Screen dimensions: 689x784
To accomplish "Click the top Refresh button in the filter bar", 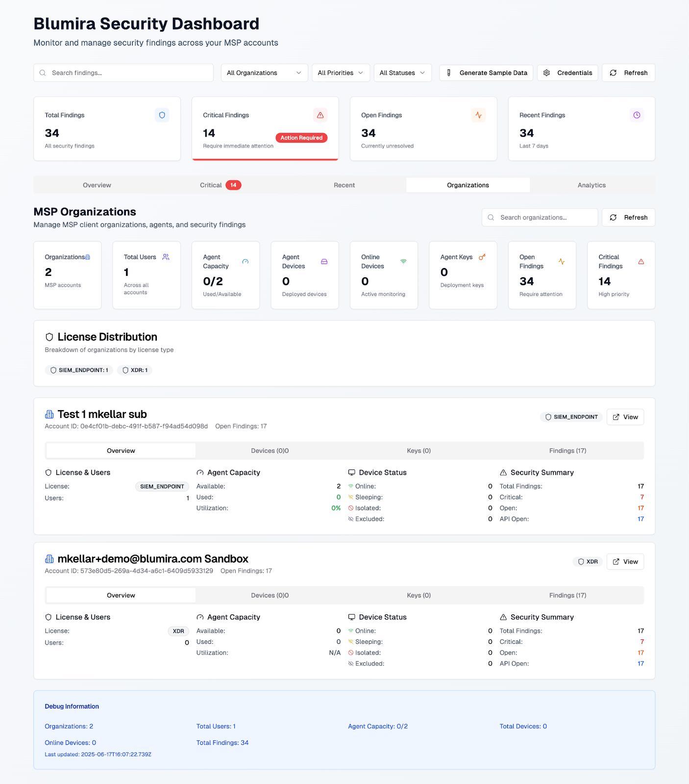I will click(629, 73).
